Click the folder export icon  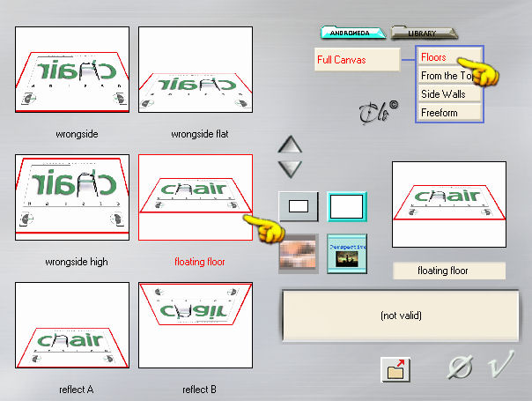click(x=395, y=370)
